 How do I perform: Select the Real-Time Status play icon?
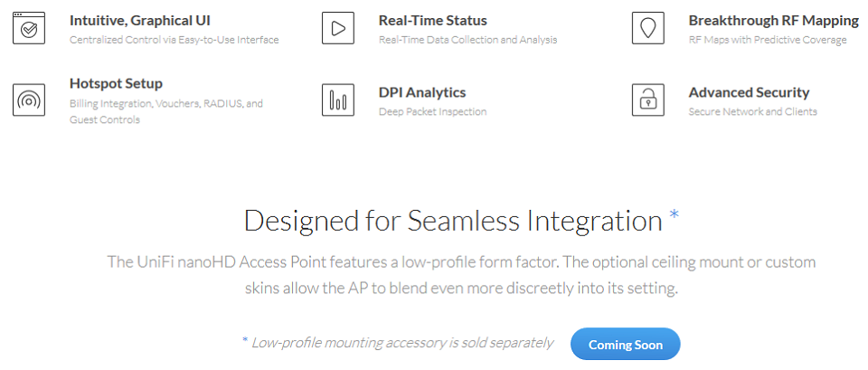(337, 28)
